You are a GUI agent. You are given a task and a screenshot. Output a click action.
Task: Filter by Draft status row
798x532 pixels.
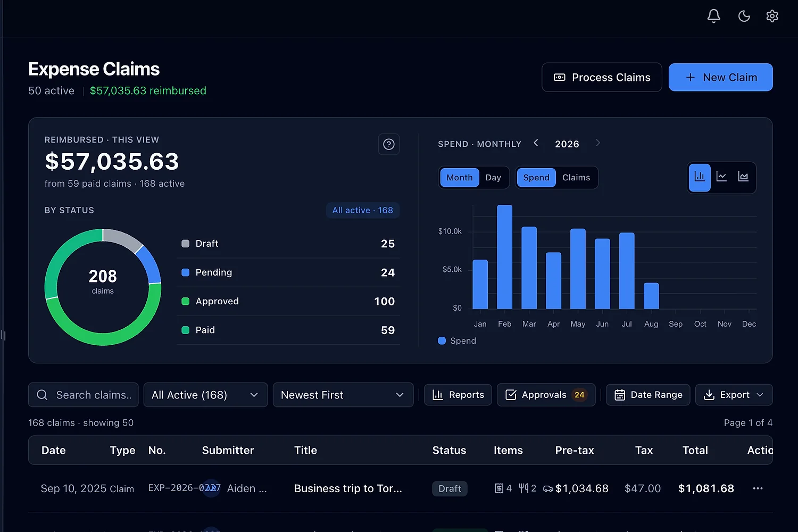pyautogui.click(x=288, y=244)
